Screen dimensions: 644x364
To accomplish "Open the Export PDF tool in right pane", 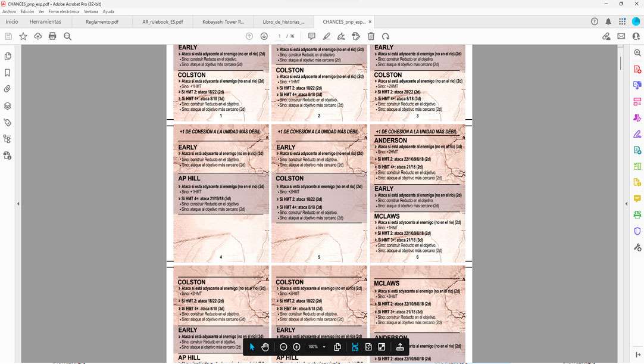I will 637,85.
